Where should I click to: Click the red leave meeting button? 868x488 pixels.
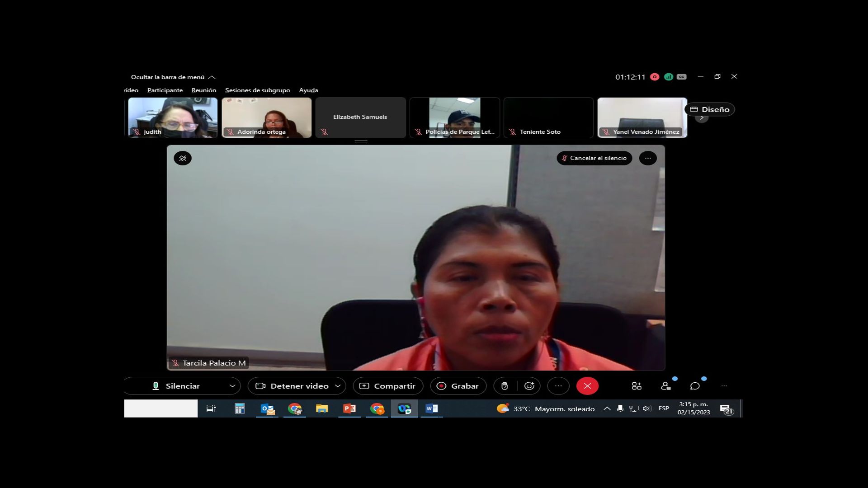pos(587,386)
